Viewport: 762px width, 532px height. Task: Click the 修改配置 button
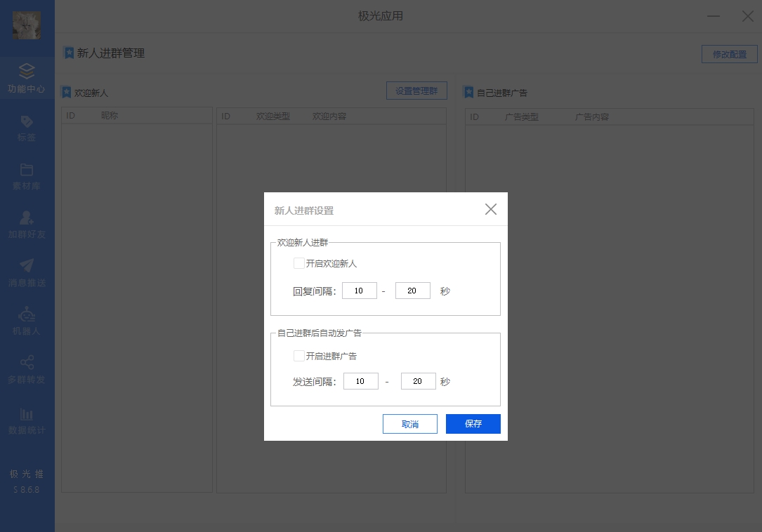point(729,54)
